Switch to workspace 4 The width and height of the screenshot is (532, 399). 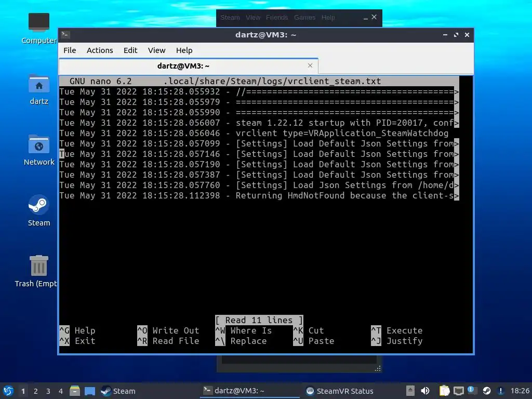point(61,391)
